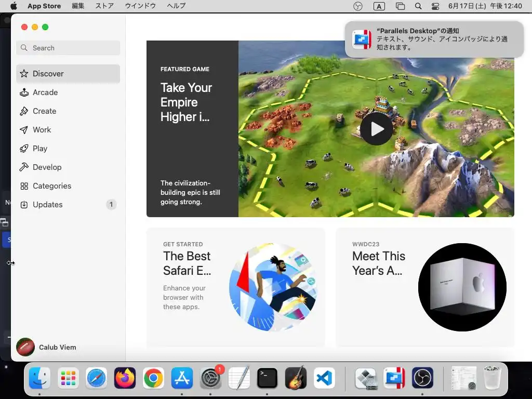Click the circular status icon left of input source

tap(357, 6)
